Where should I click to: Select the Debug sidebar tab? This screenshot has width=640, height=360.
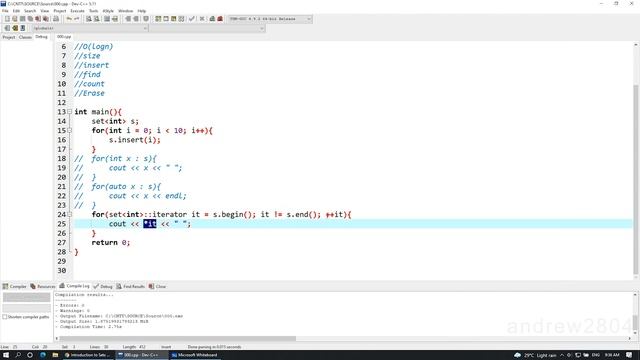click(x=41, y=37)
